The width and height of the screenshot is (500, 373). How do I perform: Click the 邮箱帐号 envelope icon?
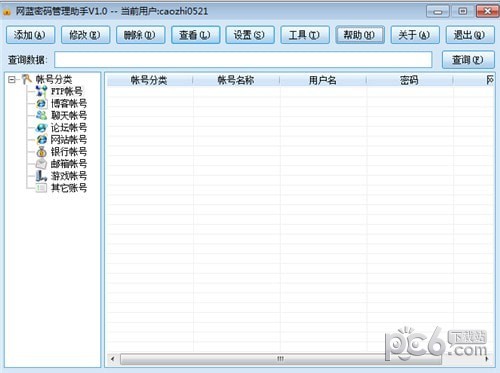[41, 164]
